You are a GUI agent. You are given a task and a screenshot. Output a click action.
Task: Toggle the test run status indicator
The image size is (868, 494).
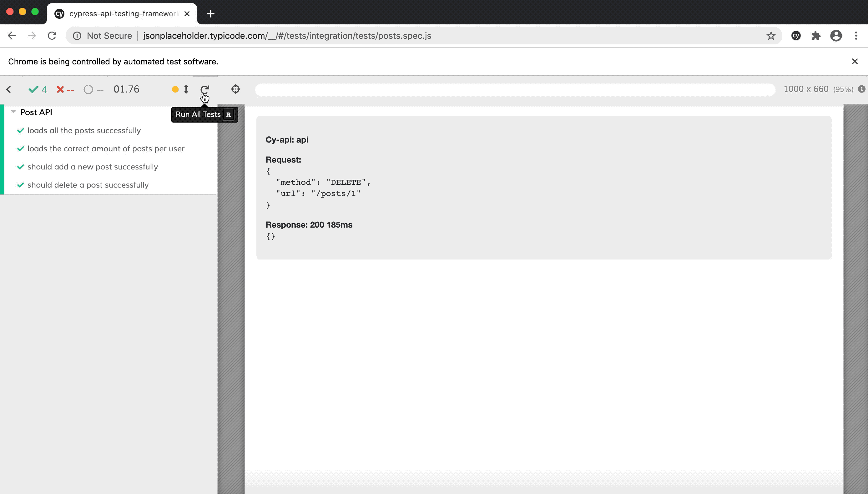pyautogui.click(x=175, y=89)
